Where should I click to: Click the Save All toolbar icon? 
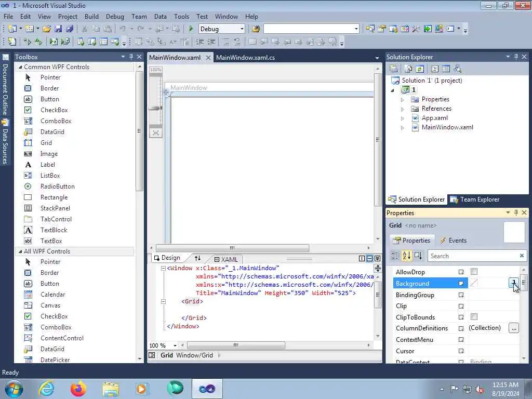point(70,29)
